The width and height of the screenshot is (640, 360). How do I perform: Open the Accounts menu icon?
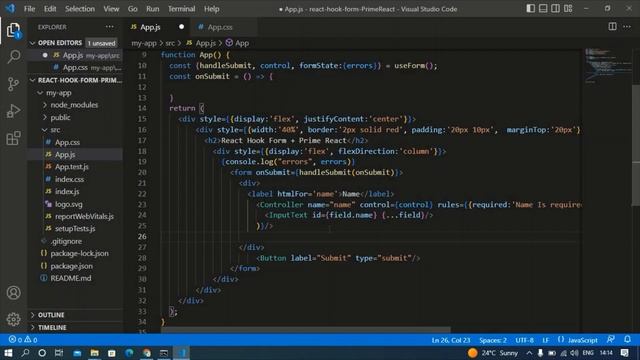pos(13,293)
